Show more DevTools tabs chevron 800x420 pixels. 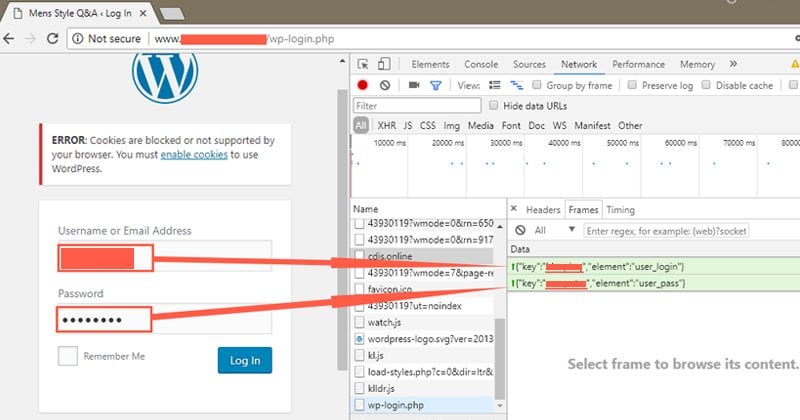tap(733, 64)
